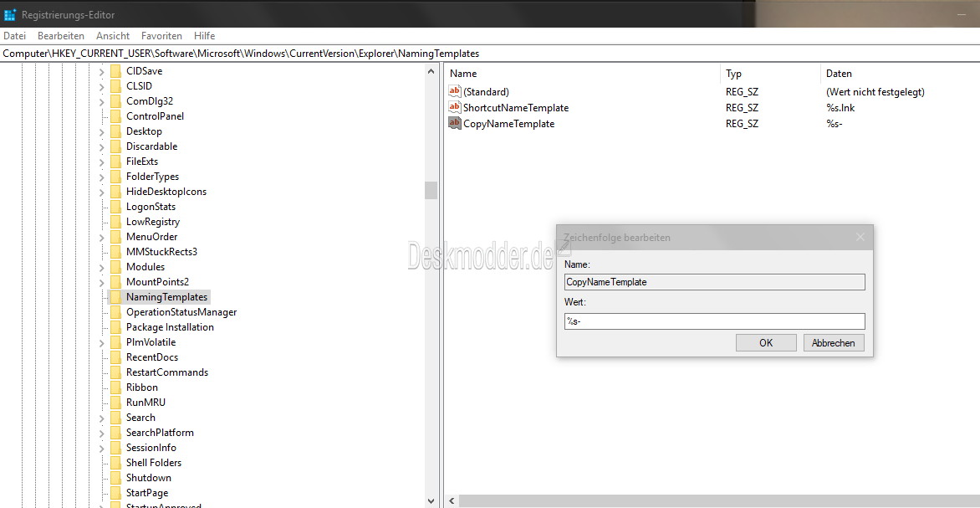The image size is (980, 508).
Task: Click the Ribbon key folder icon
Action: point(115,387)
